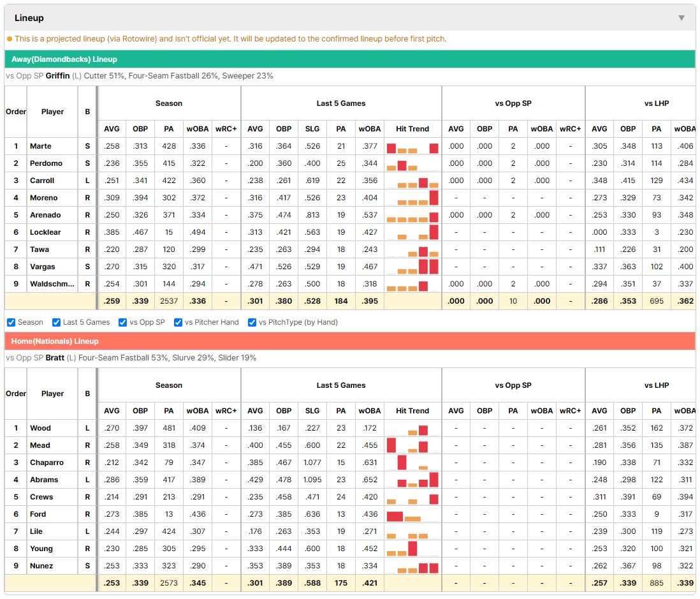Click Abrams's hit trend bars

click(412, 480)
